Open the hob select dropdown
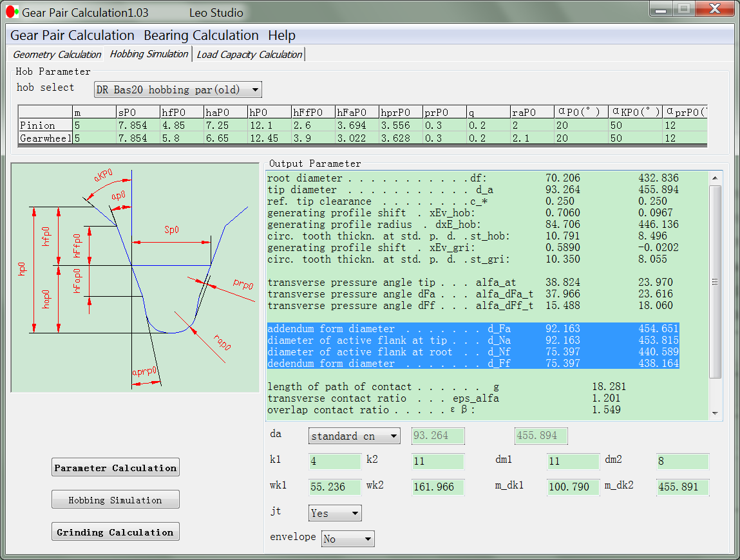Screen dimensions: 740x560 (x=178, y=89)
